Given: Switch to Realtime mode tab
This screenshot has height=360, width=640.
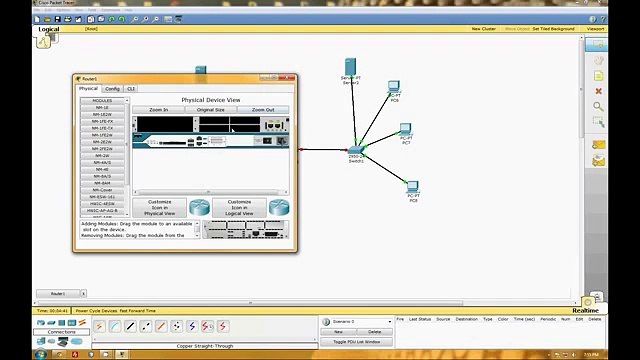Looking at the screenshot, I should coord(585,311).
